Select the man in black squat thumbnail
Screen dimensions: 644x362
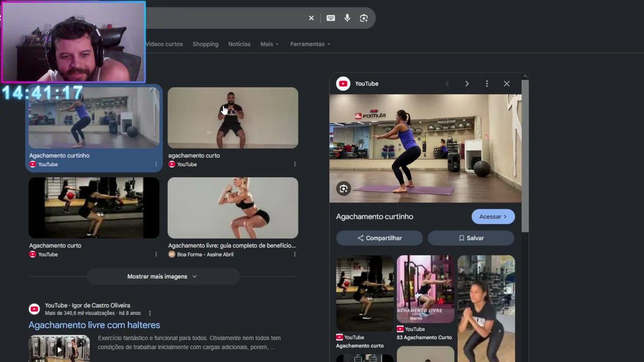(233, 118)
